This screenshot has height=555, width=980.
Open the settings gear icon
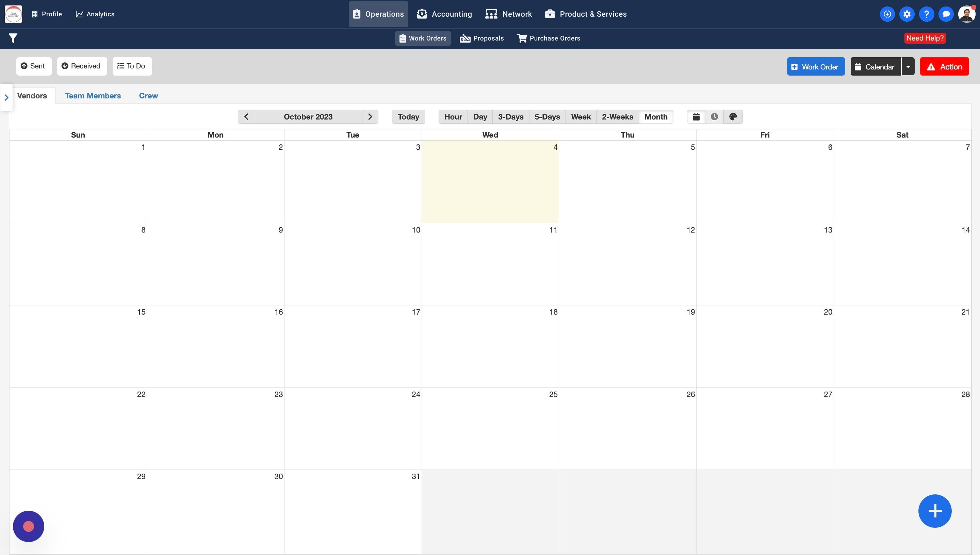tap(906, 14)
